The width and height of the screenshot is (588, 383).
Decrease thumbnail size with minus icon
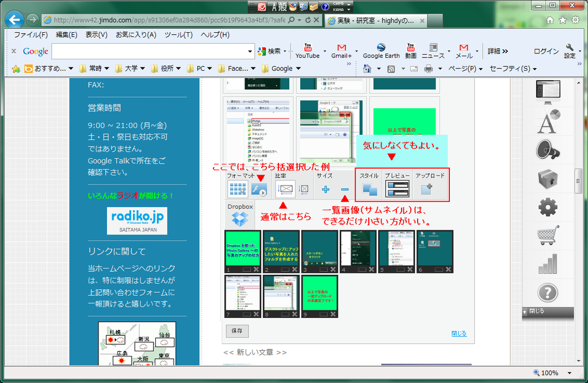[x=345, y=189]
